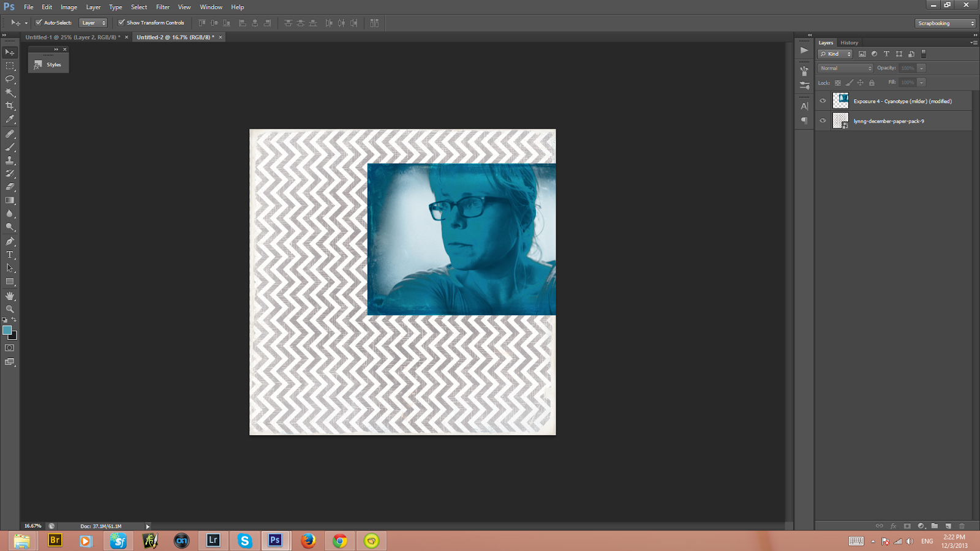Open the Scrapbooking workspace dropdown
This screenshot has height=551, width=980.
tap(946, 23)
